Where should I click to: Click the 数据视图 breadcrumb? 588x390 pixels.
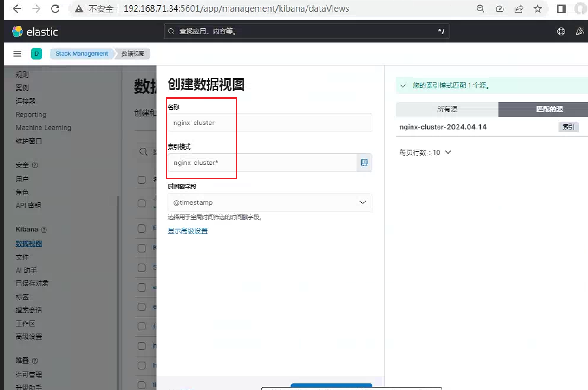point(133,54)
